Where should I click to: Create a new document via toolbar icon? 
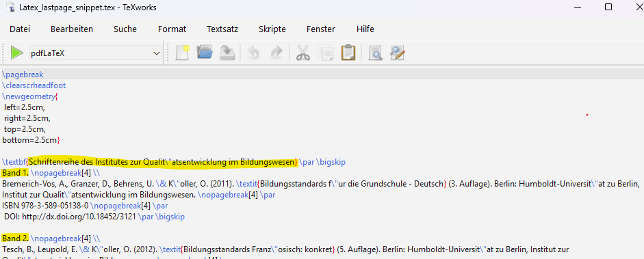pos(182,53)
